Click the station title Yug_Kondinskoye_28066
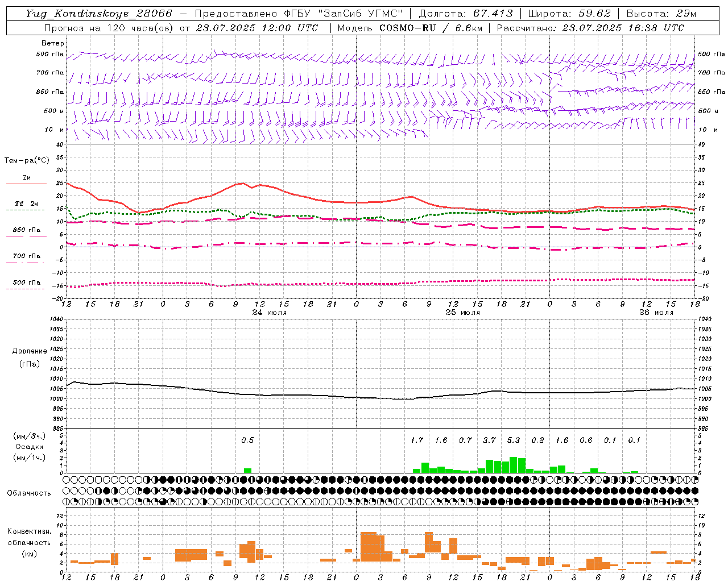 [99, 14]
